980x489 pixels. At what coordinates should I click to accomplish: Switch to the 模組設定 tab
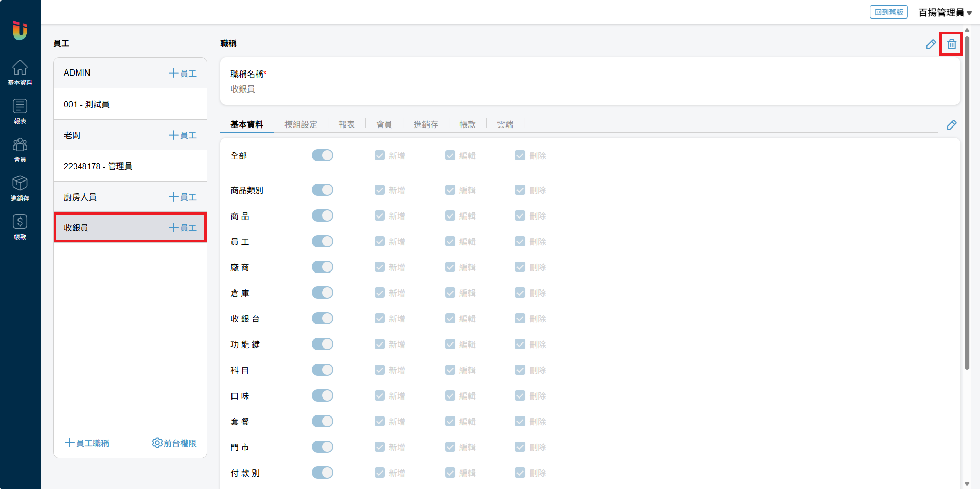click(x=301, y=124)
